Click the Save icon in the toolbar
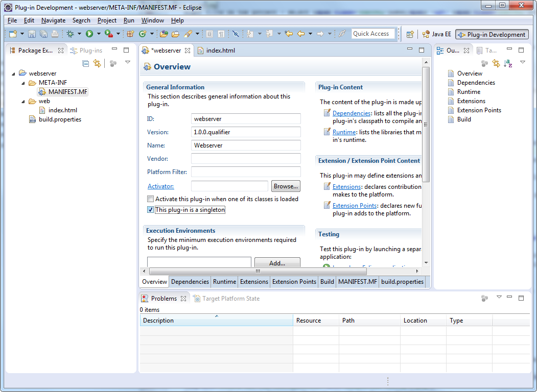This screenshot has height=392, width=537. [x=32, y=34]
